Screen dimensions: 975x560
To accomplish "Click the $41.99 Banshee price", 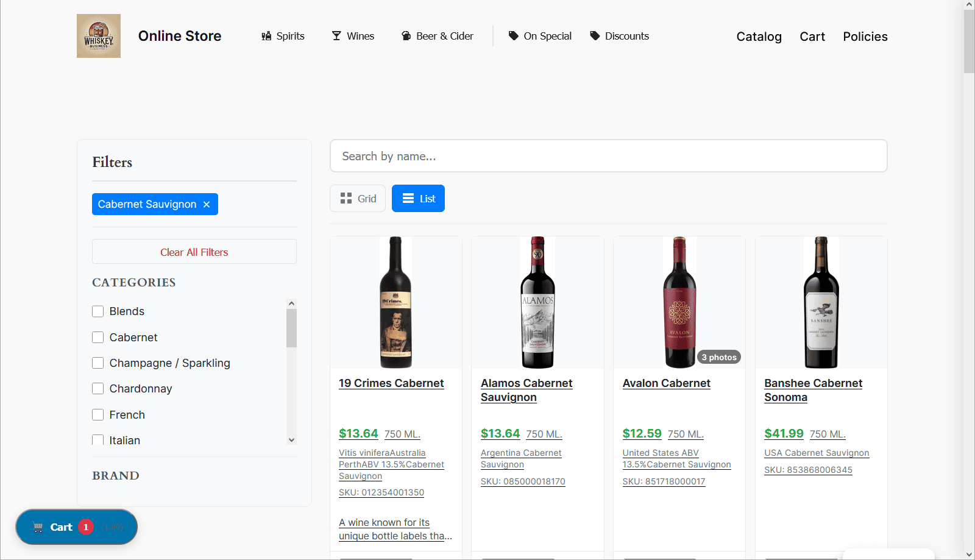I will (784, 433).
